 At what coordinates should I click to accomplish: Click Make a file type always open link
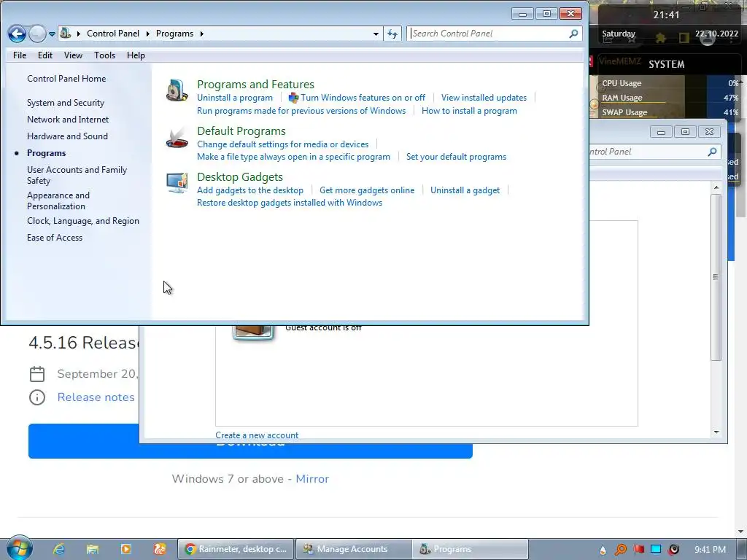point(293,157)
